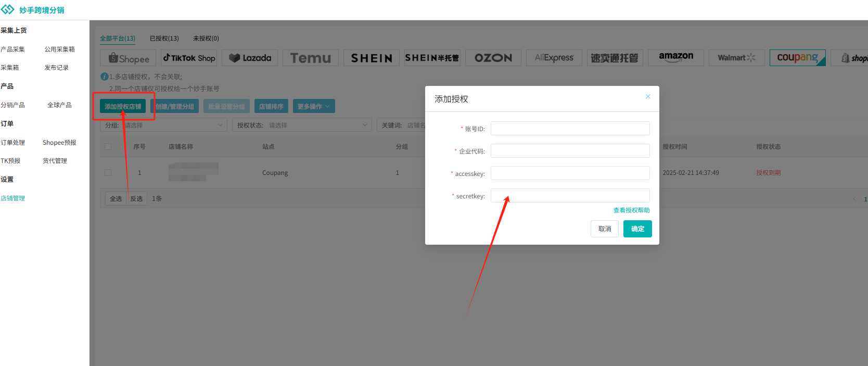Click the 授权时间 column header

coord(675,147)
